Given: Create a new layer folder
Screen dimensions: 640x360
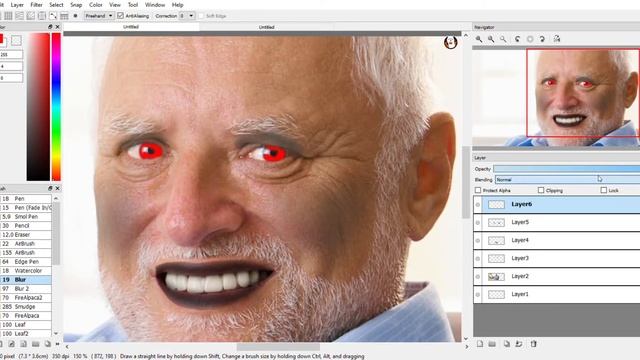Looking at the screenshot, I should 492,344.
